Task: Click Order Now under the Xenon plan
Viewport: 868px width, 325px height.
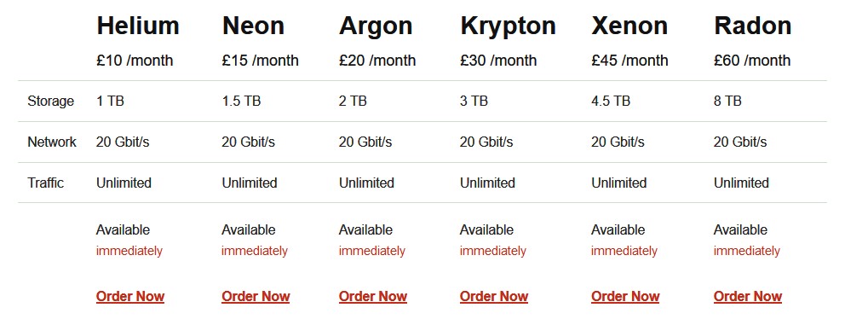Action: pos(625,297)
